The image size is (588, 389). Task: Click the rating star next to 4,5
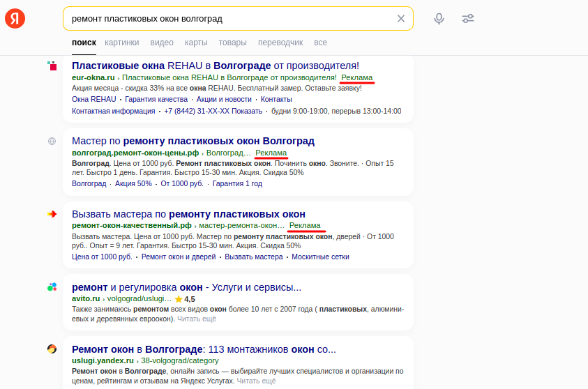[179, 299]
